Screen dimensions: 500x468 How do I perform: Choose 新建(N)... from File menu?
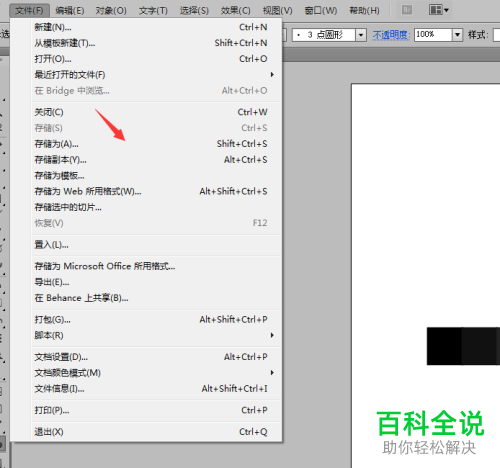[156, 27]
